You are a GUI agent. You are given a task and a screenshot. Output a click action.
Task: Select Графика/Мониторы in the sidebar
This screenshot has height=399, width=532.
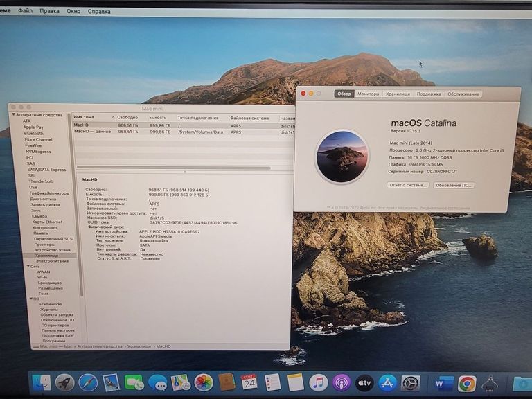(x=49, y=193)
